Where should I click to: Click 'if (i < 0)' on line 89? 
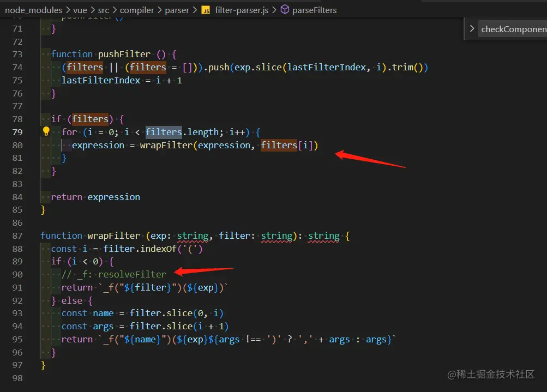tap(77, 262)
